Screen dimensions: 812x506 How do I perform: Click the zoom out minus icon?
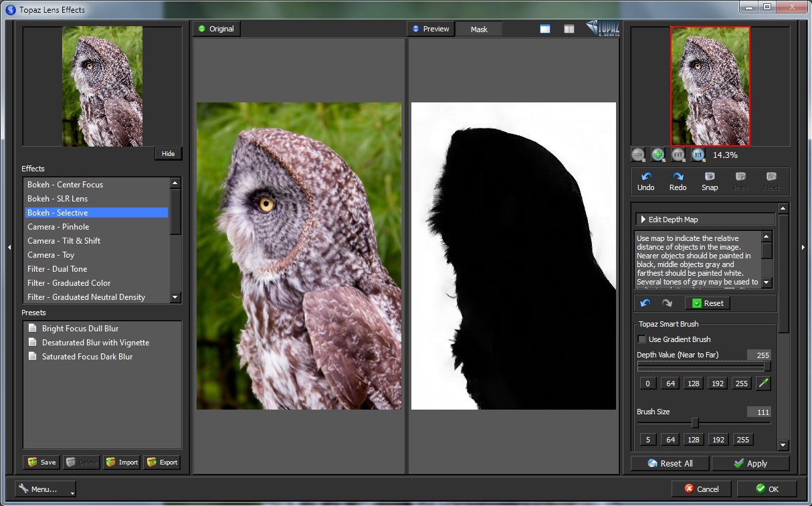(x=638, y=155)
